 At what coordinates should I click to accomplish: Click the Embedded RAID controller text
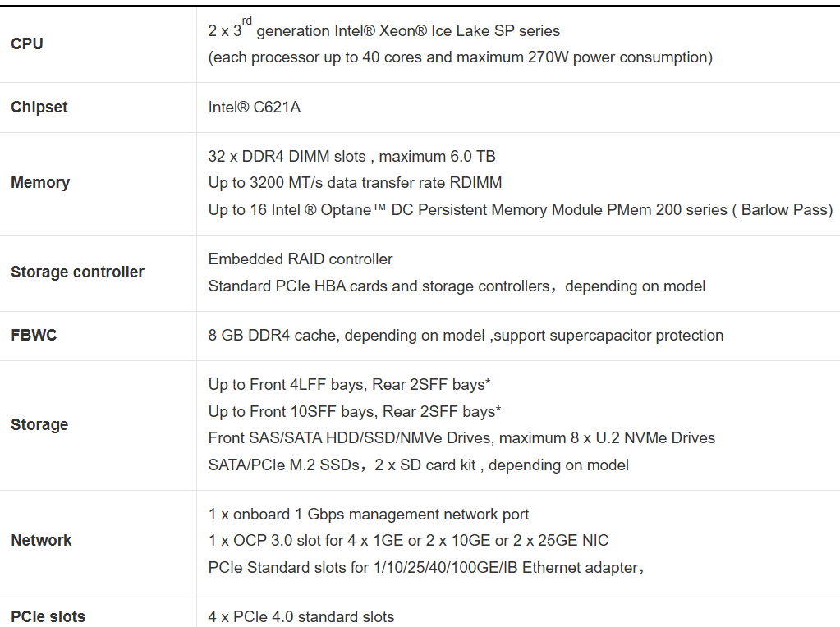click(x=301, y=259)
